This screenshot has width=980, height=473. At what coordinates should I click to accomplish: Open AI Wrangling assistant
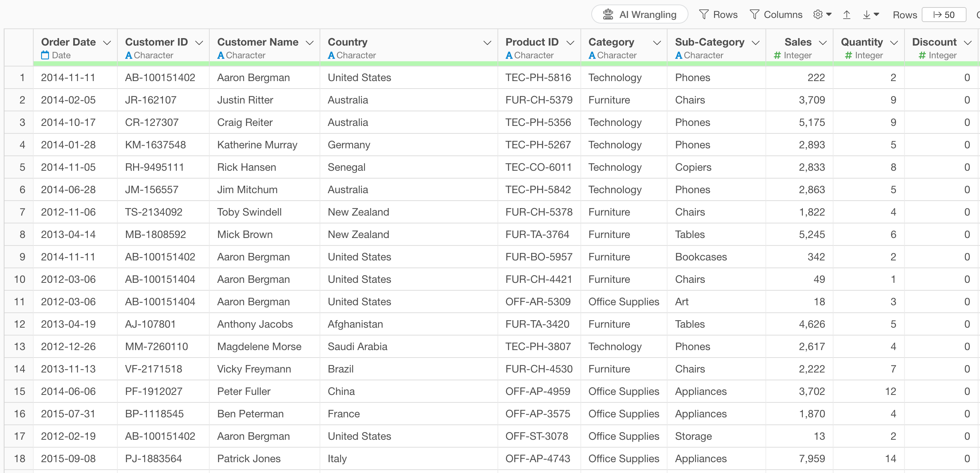(640, 15)
